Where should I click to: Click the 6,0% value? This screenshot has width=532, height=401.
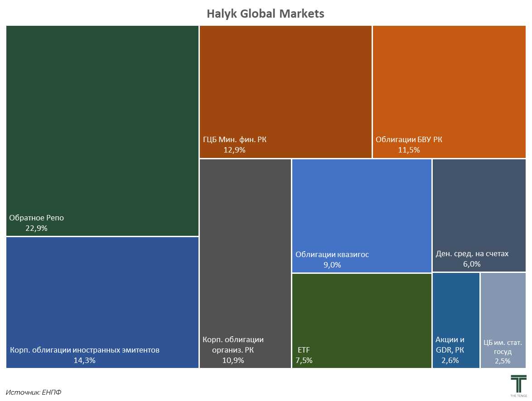coord(472,264)
